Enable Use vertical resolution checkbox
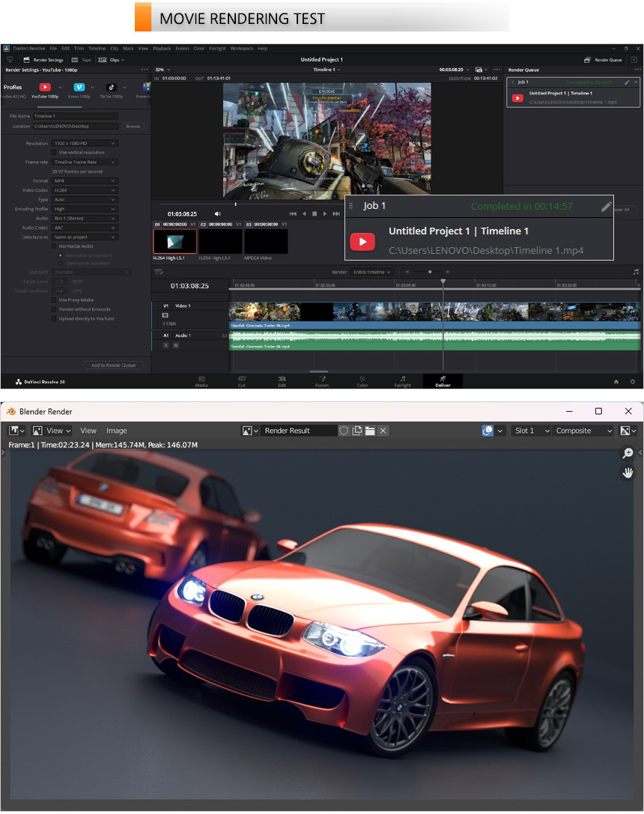 53,152
